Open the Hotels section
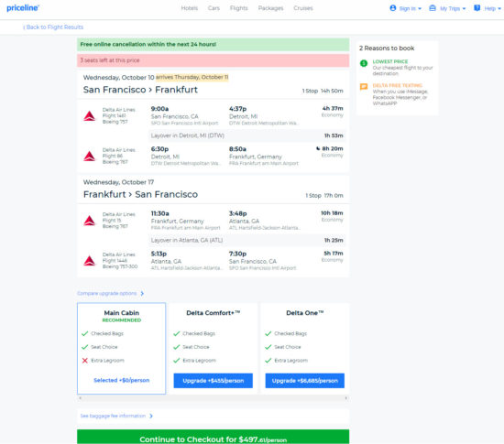The width and height of the screenshot is (504, 444). 190,8
